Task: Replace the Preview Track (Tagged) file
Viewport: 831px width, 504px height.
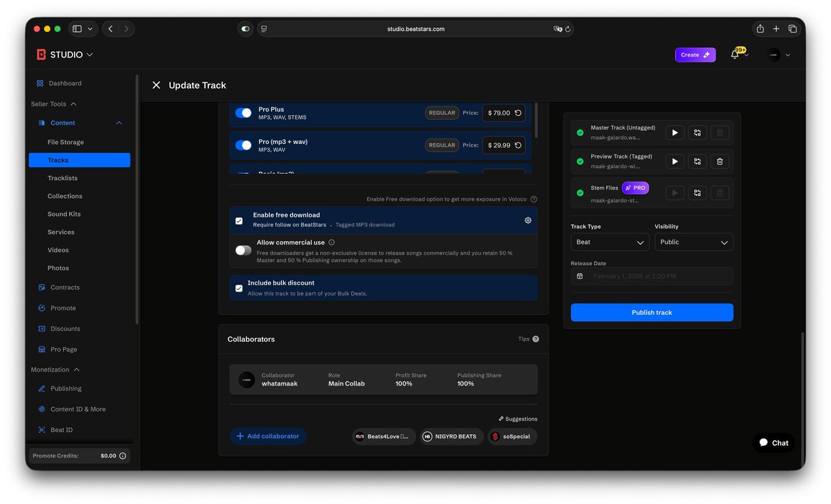Action: point(697,161)
